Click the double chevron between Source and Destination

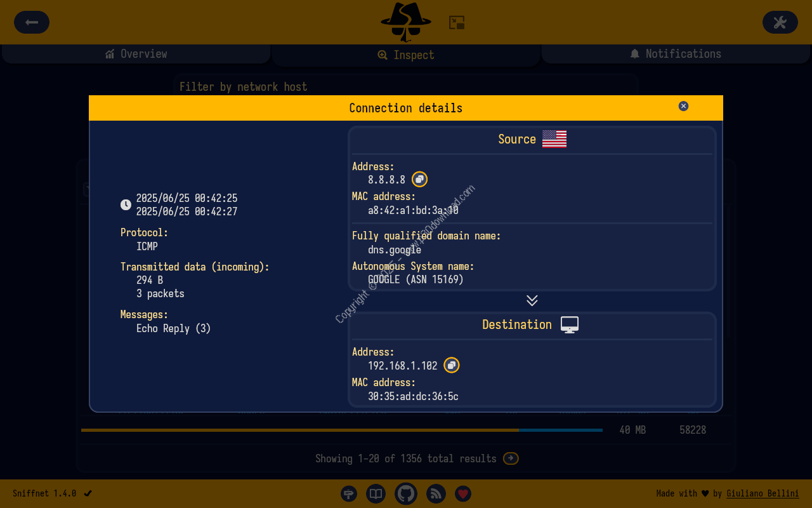[x=532, y=300]
